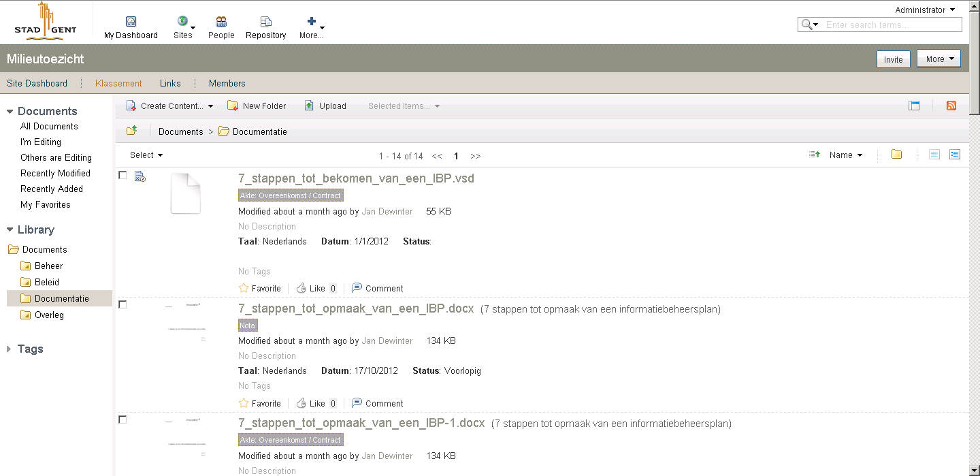Click the My Dashboard icon
Screen dimensions: 980x476
(x=131, y=22)
